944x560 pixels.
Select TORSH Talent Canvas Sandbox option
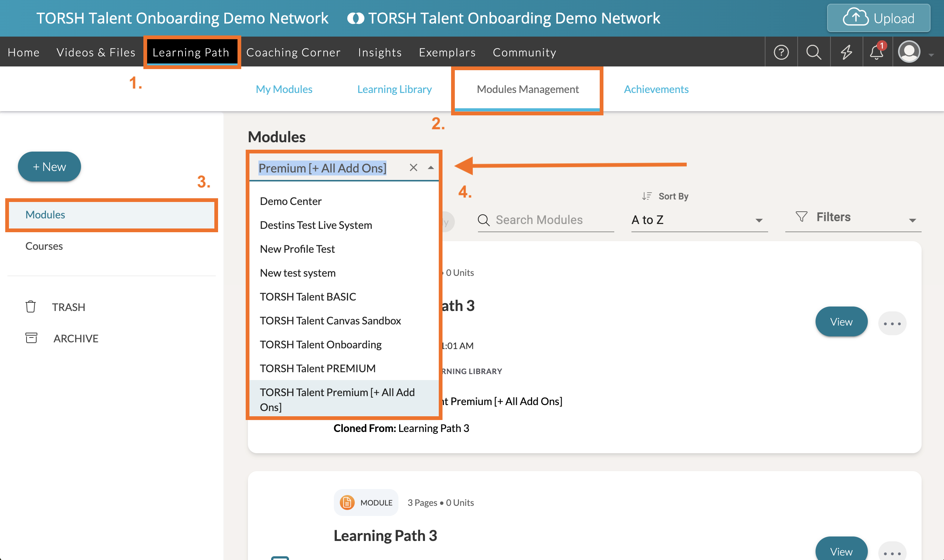330,321
